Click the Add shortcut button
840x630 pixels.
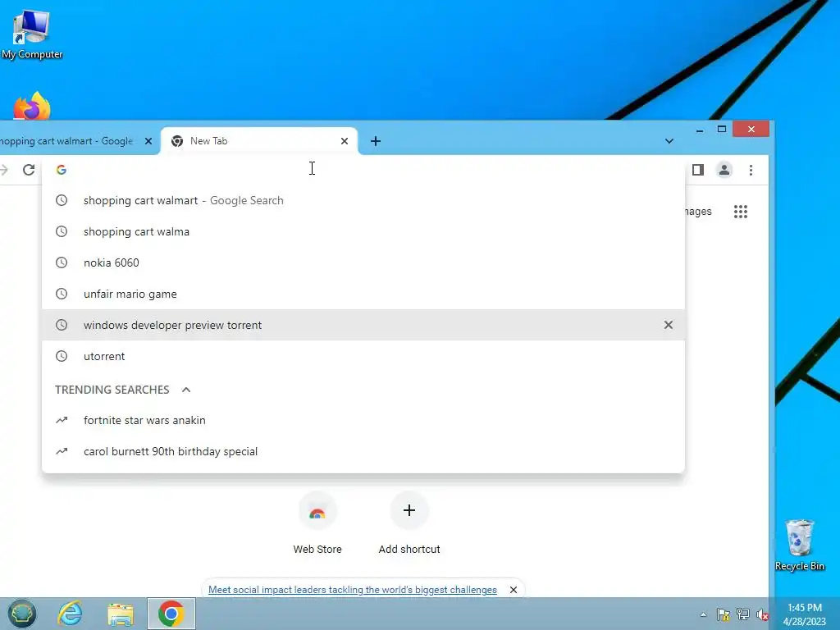click(x=409, y=523)
